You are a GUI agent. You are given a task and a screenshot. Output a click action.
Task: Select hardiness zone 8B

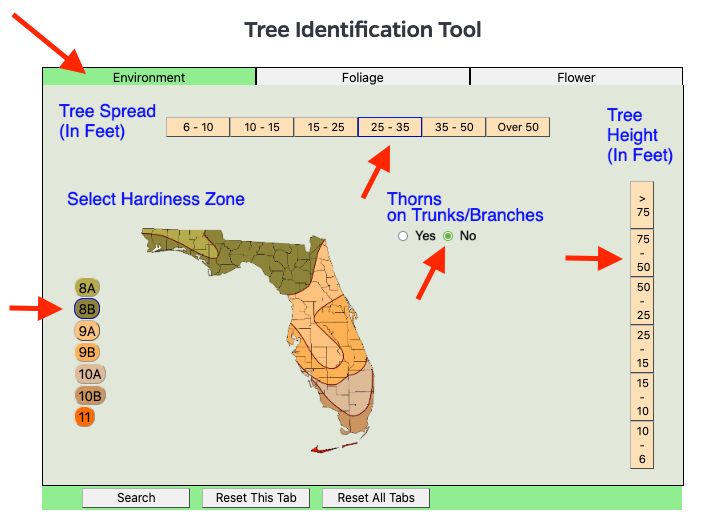point(87,309)
